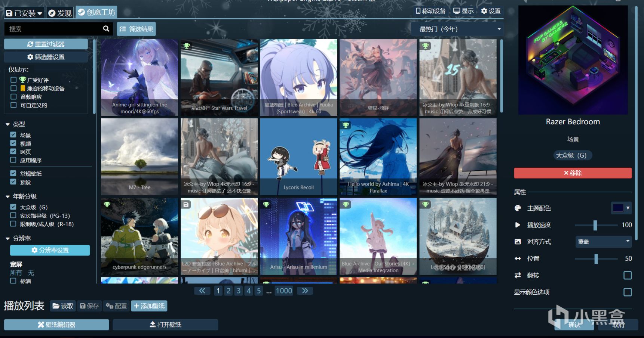Click the mobile icon beside 兼容的移动设备
Screen dimensions: 644x338
click(x=23, y=88)
